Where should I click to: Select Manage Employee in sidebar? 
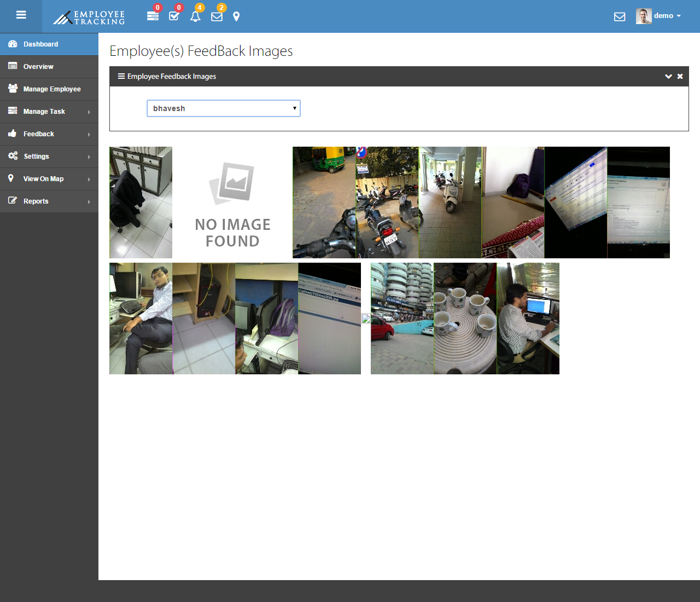pyautogui.click(x=51, y=89)
